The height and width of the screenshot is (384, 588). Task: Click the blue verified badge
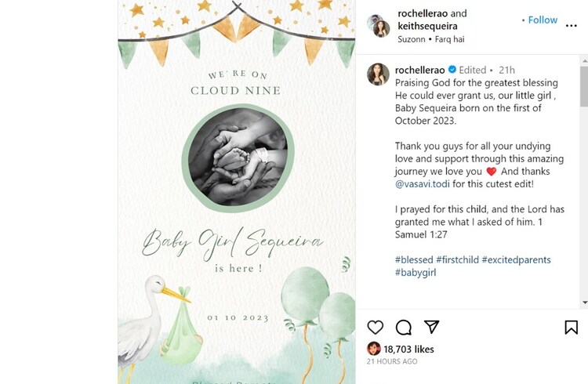coord(452,70)
